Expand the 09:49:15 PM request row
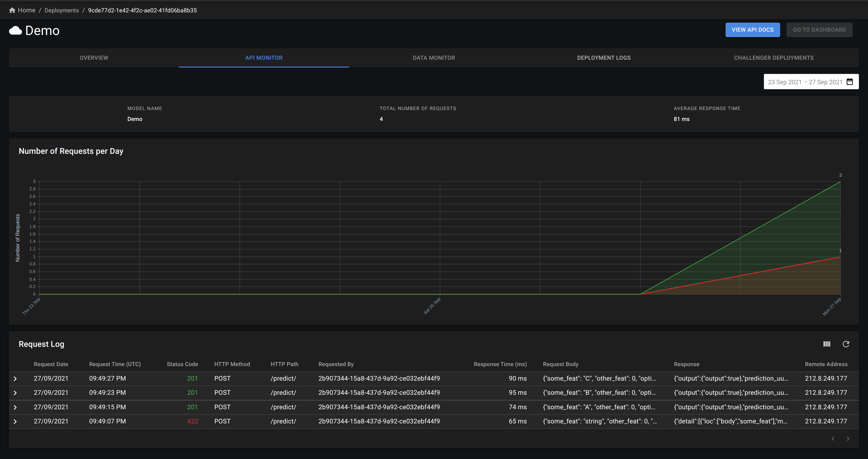 pyautogui.click(x=15, y=407)
